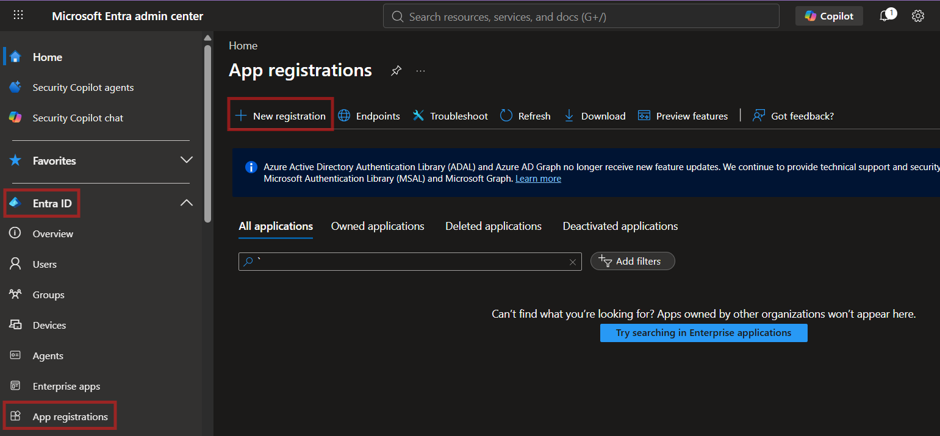Select the All applications tab

coord(276,226)
